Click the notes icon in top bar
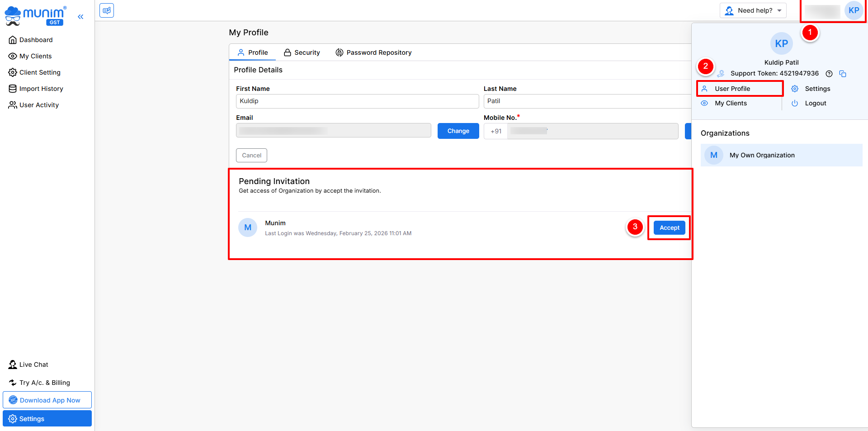 pos(107,10)
